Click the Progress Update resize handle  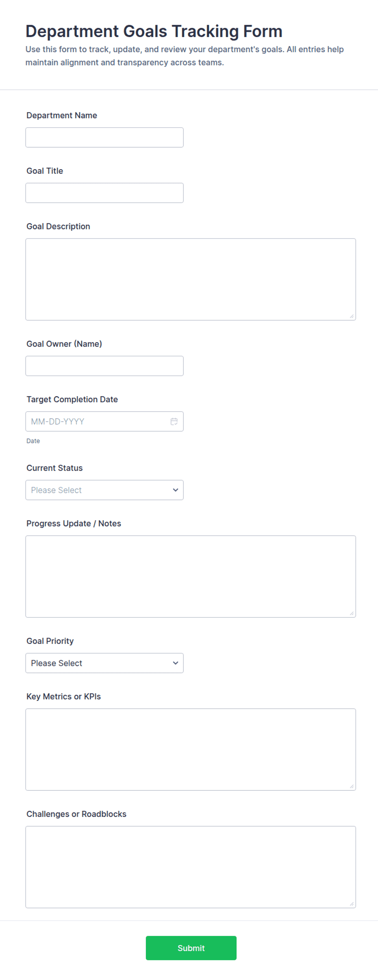352,613
